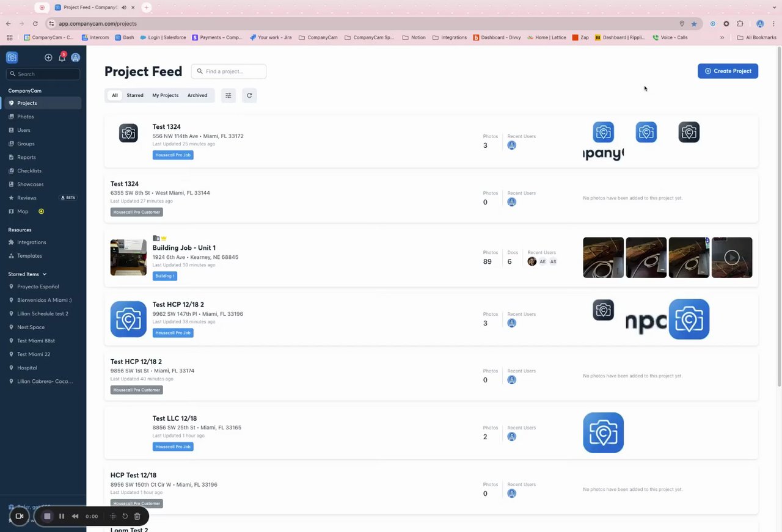The height and width of the screenshot is (532, 782).
Task: Click the refresh feed icon button
Action: coord(249,95)
